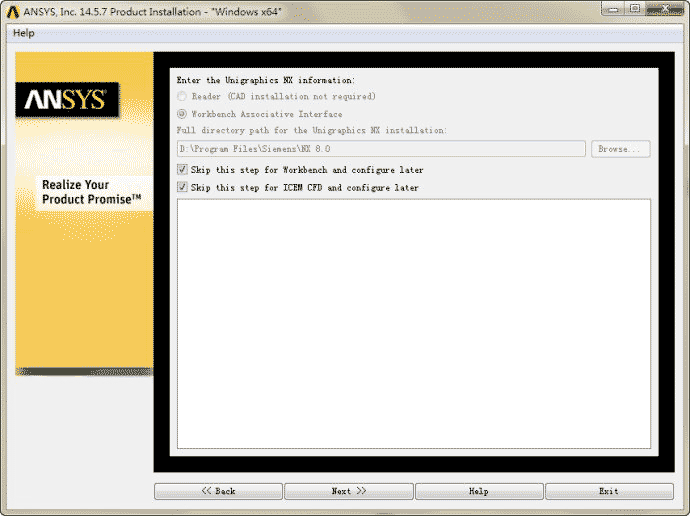The width and height of the screenshot is (690, 516).
Task: Exit the installer with the Exit button
Action: pyautogui.click(x=609, y=491)
